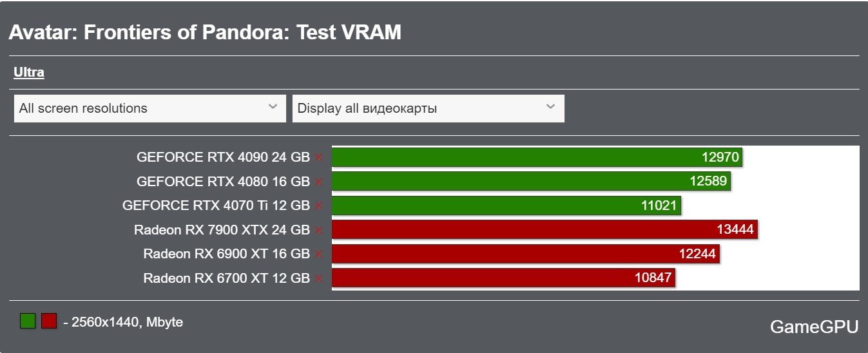Open the Display all видеокарты dropdown

[429, 108]
